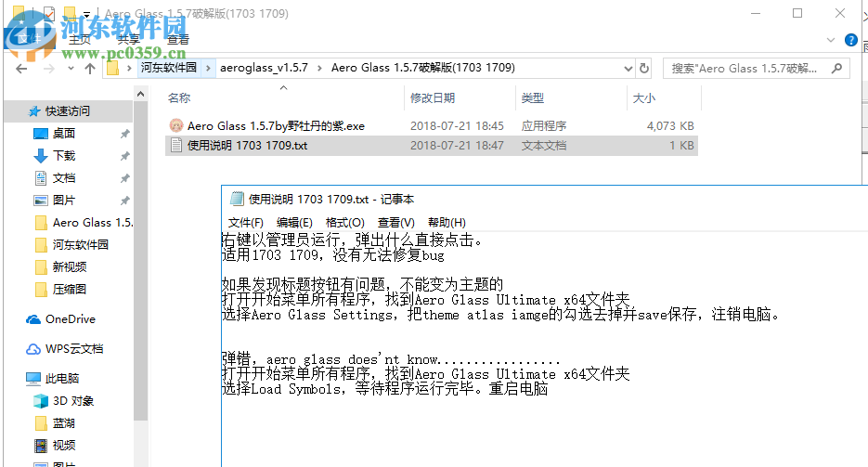Select 使用说明 1703 1709.txt file
The height and width of the screenshot is (467, 868).
[x=248, y=146]
